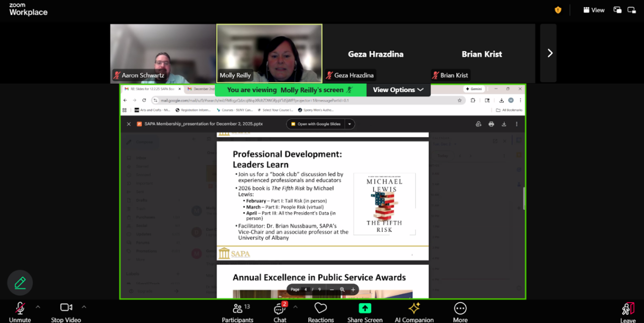Select Molly Reilly's video thumbnail
This screenshot has width=644, height=323.
pyautogui.click(x=269, y=53)
